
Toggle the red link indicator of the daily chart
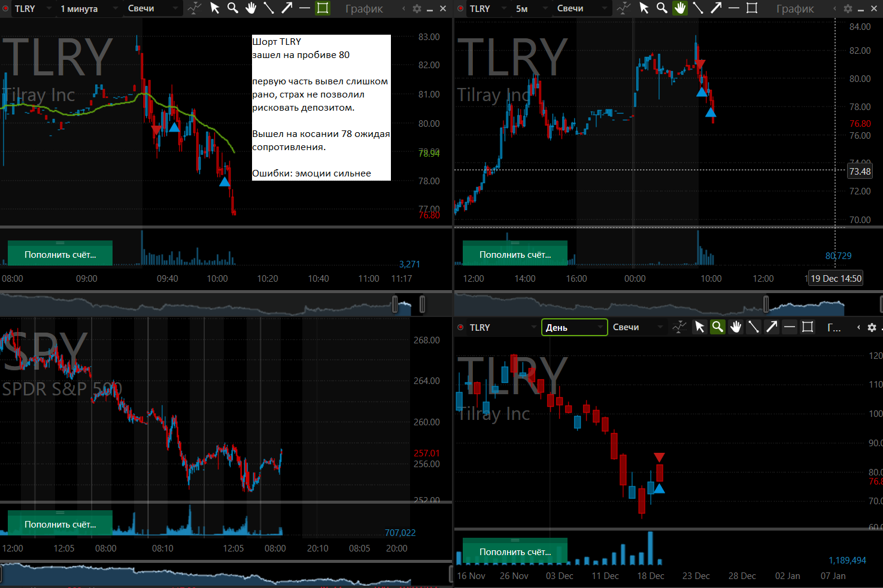coord(460,327)
